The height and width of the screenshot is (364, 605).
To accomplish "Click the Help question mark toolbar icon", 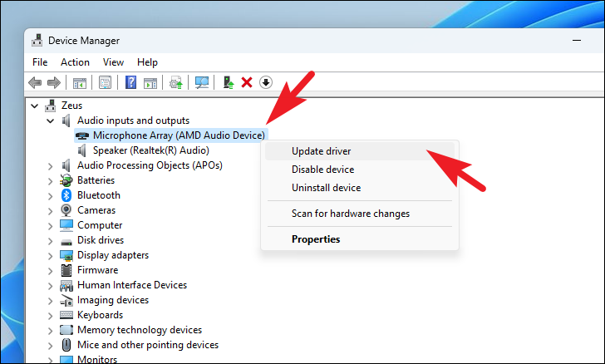I will [x=130, y=82].
